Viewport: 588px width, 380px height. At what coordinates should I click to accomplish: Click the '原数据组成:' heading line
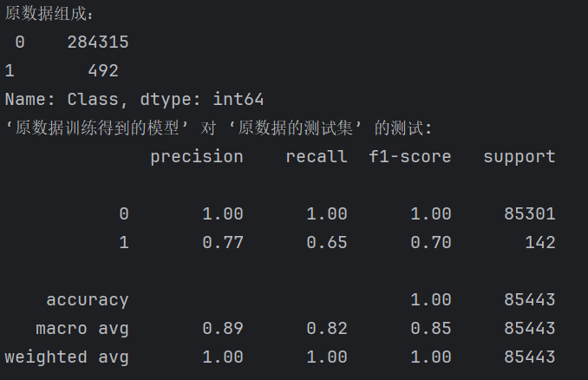click(x=49, y=14)
